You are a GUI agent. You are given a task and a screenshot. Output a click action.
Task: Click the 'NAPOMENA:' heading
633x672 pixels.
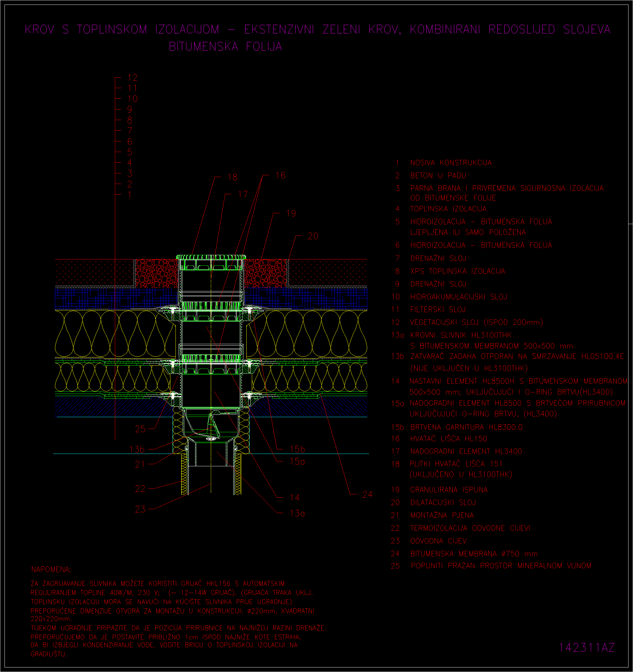coord(51,570)
